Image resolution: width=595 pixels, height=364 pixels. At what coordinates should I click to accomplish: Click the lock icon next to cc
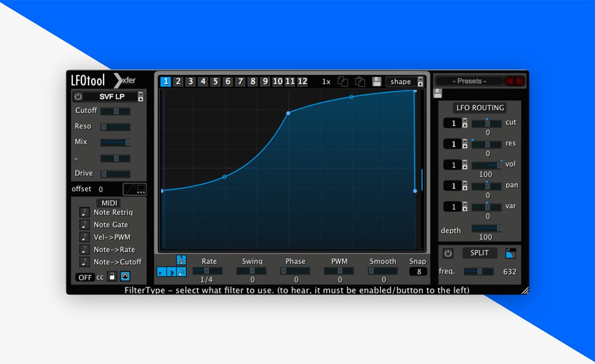112,277
